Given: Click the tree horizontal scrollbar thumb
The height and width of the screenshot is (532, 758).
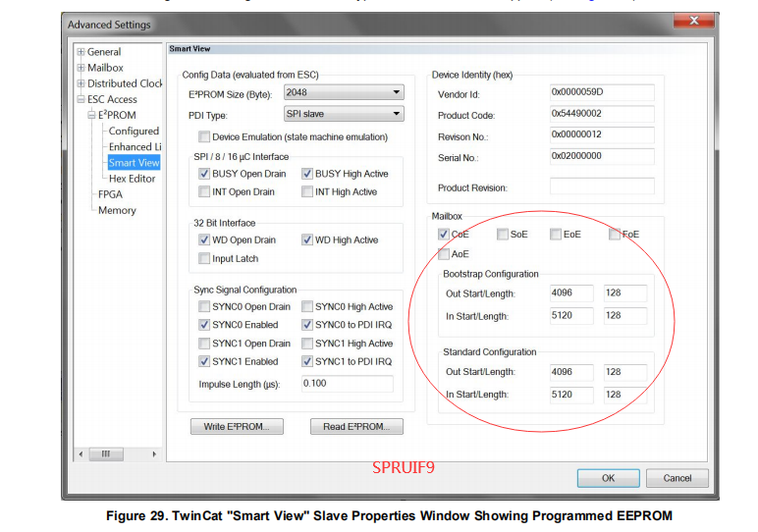Looking at the screenshot, I should pyautogui.click(x=106, y=454).
